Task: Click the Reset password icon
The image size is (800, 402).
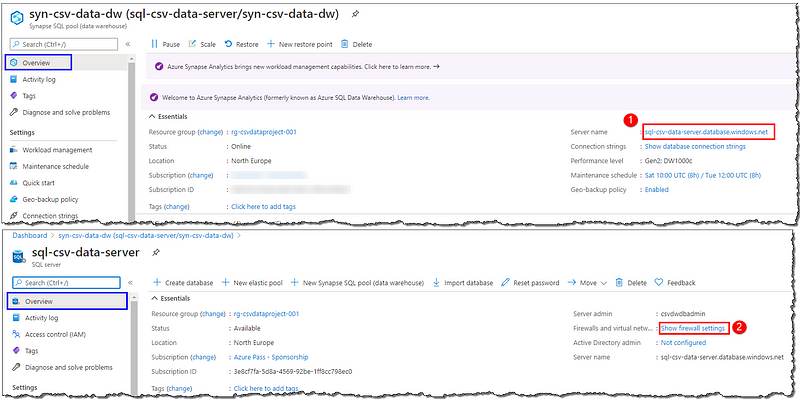Action: [x=505, y=283]
